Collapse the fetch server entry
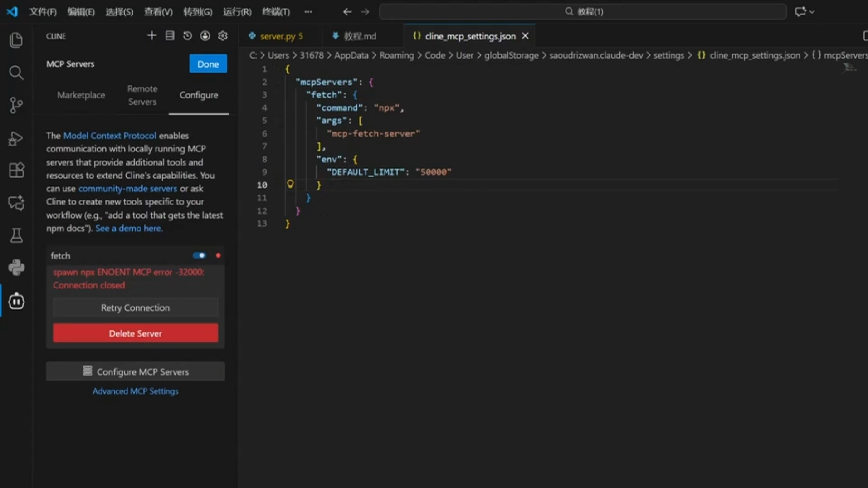This screenshot has height=488, width=868. tap(60, 256)
